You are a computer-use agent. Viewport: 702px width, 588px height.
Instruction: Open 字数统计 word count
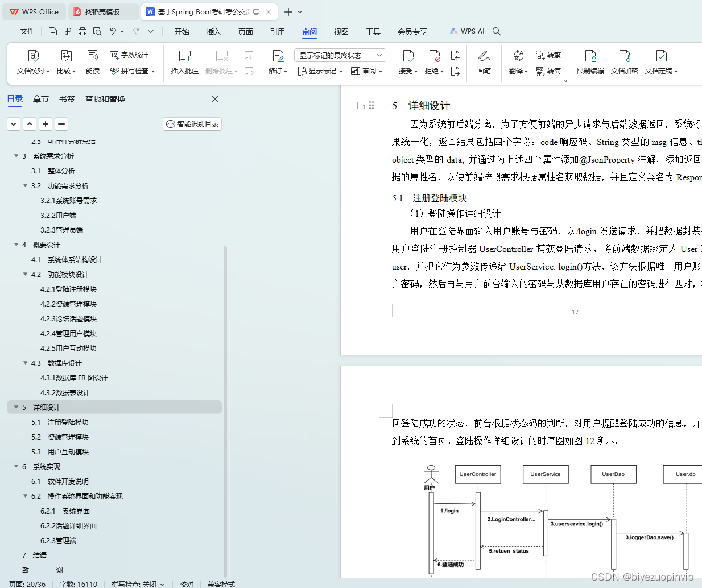point(129,55)
